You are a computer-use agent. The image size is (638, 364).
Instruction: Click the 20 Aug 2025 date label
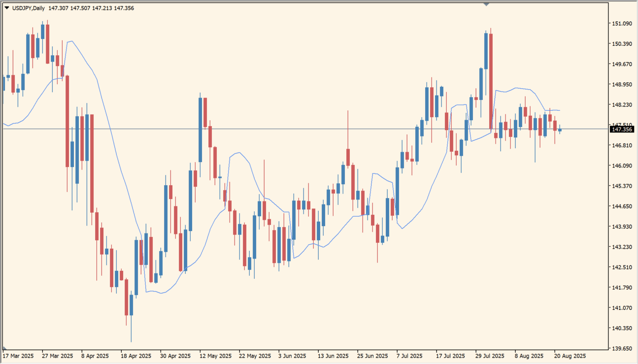coord(570,356)
